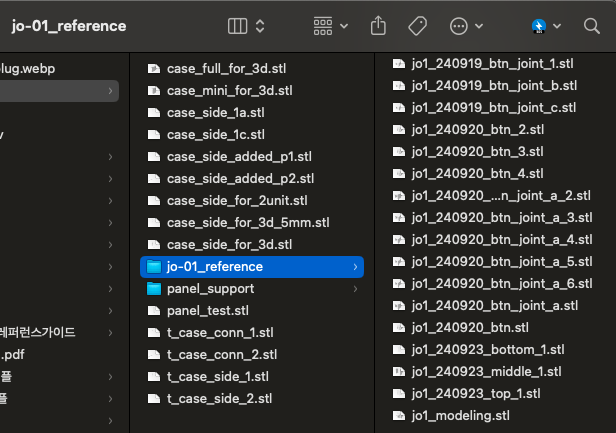Click the jo1_240920_btn.stl file icon
Image resolution: width=616 pixels, height=433 pixels.
[x=399, y=327]
